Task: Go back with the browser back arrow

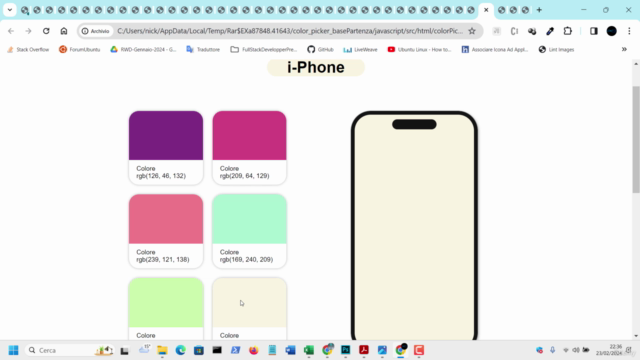Action: pyautogui.click(x=11, y=31)
